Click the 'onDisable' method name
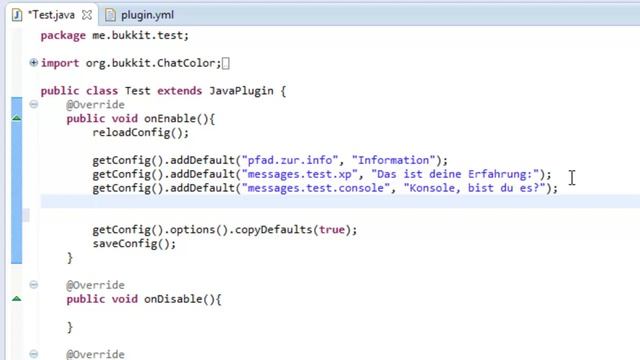 click(x=173, y=299)
